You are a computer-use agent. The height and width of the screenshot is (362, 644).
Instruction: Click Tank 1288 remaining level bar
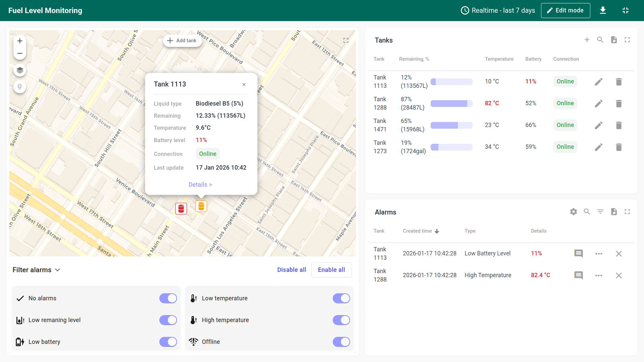point(451,104)
